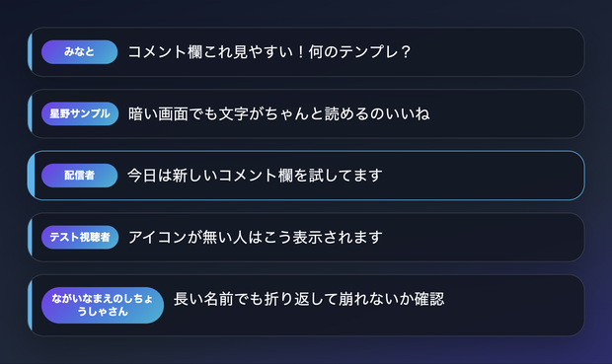
Task: Click the blue accent bar on 星野サンプル's comment
Action: click(30, 113)
